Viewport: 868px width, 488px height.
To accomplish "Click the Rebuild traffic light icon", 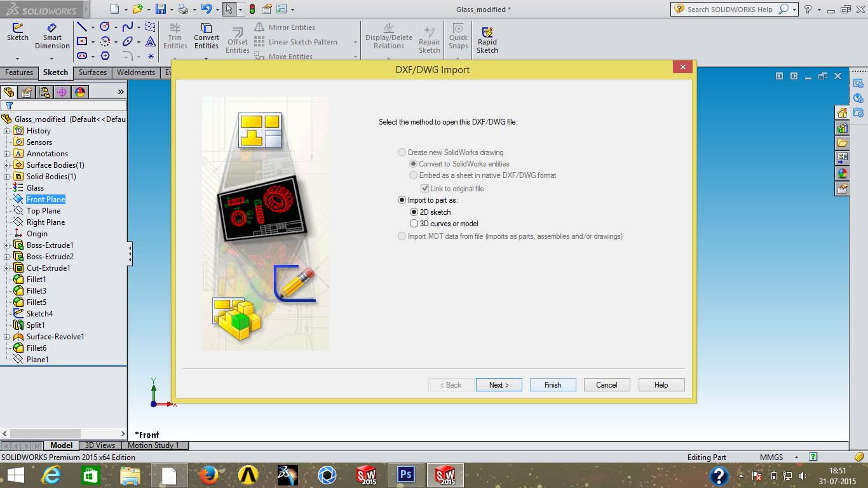I will click(252, 9).
